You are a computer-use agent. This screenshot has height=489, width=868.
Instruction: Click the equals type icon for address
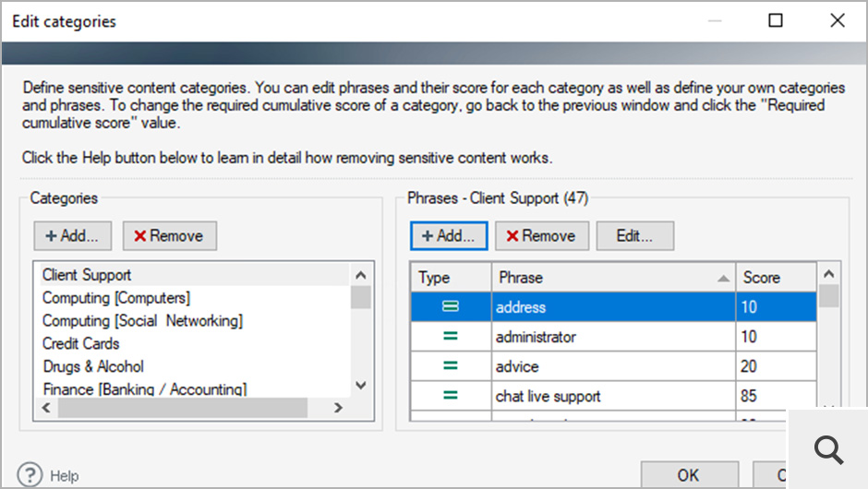(x=451, y=306)
